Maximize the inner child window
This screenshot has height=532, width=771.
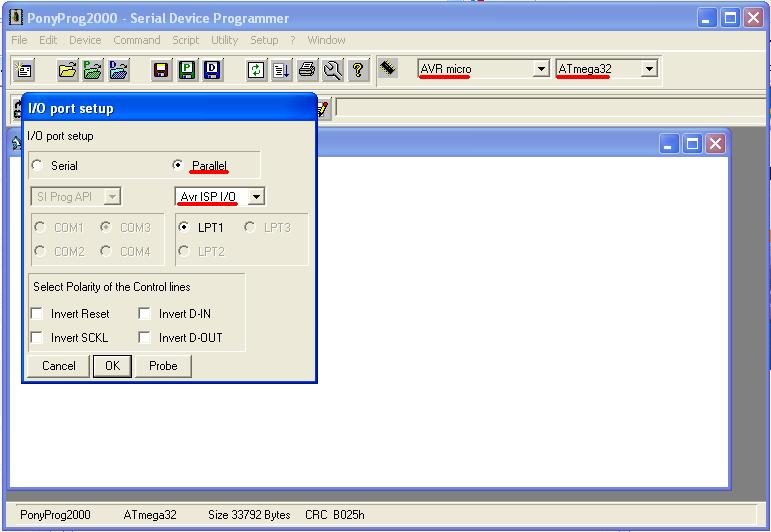pos(692,144)
